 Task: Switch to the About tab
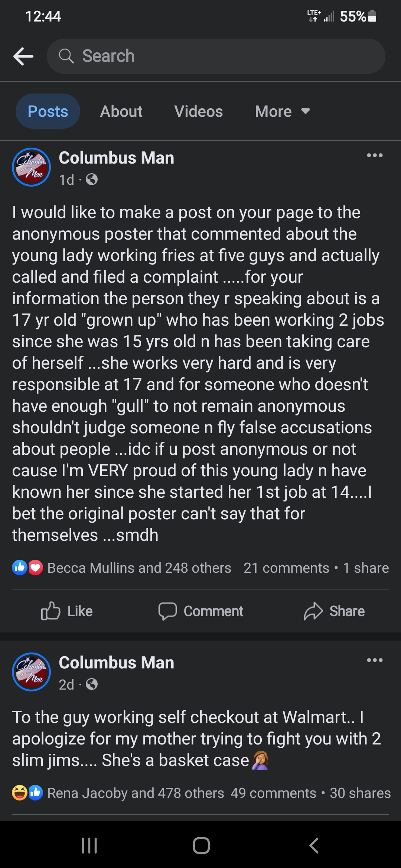click(121, 111)
